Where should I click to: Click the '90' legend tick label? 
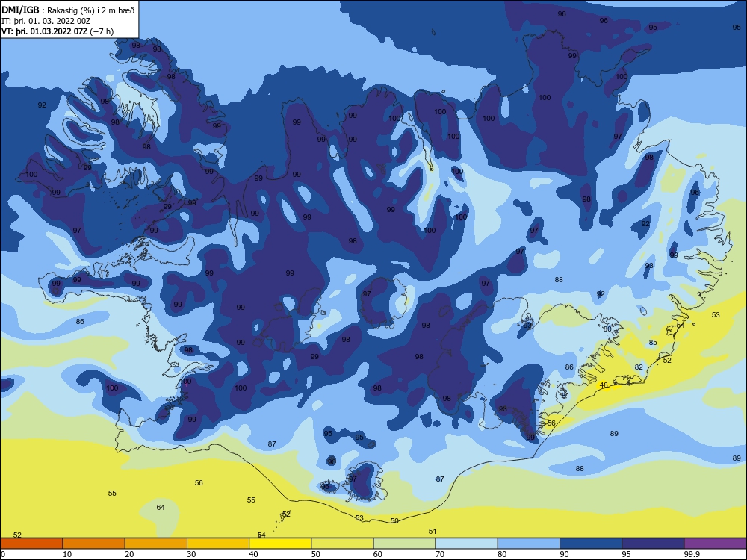[564, 554]
